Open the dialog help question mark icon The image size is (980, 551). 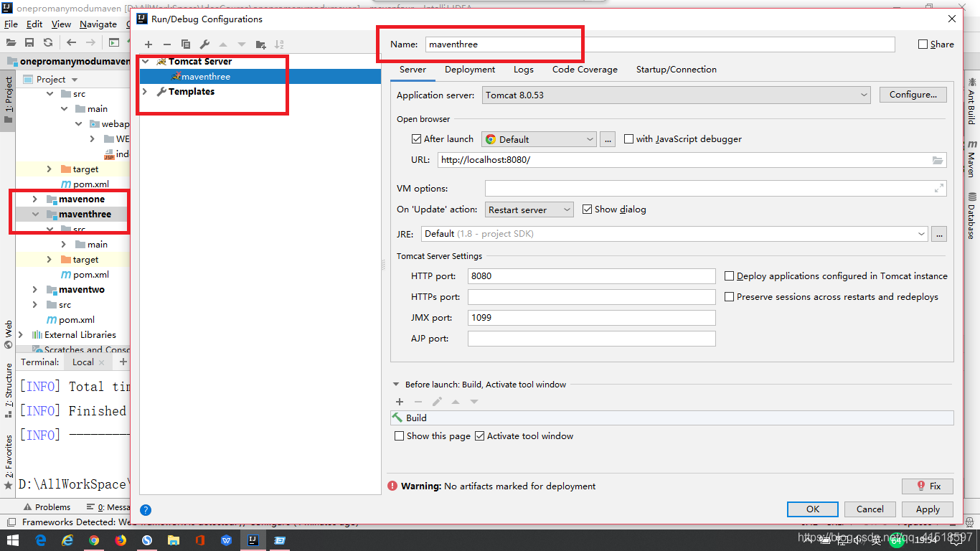pos(146,510)
